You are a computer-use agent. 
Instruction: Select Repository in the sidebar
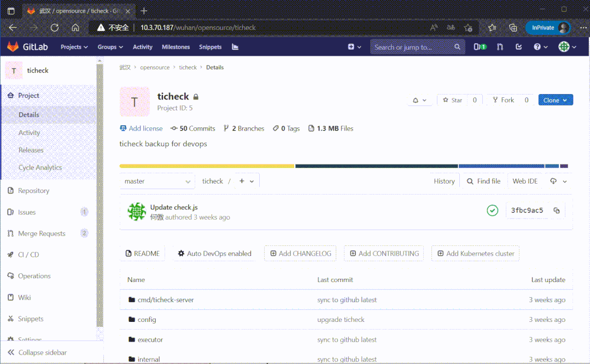(33, 191)
